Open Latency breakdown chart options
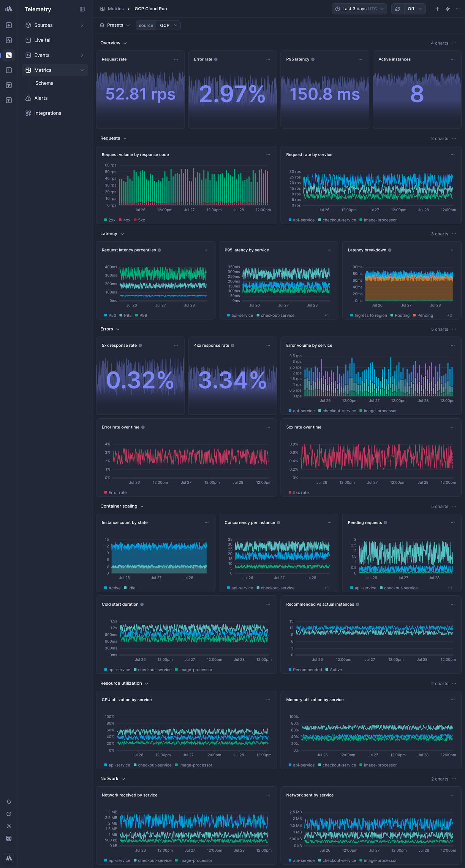Image resolution: width=465 pixels, height=868 pixels. coord(452,250)
